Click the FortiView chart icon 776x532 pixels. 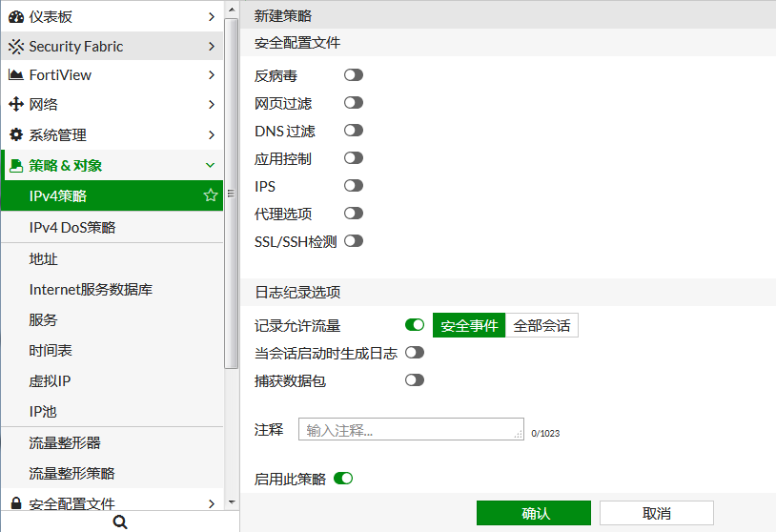tap(16, 74)
